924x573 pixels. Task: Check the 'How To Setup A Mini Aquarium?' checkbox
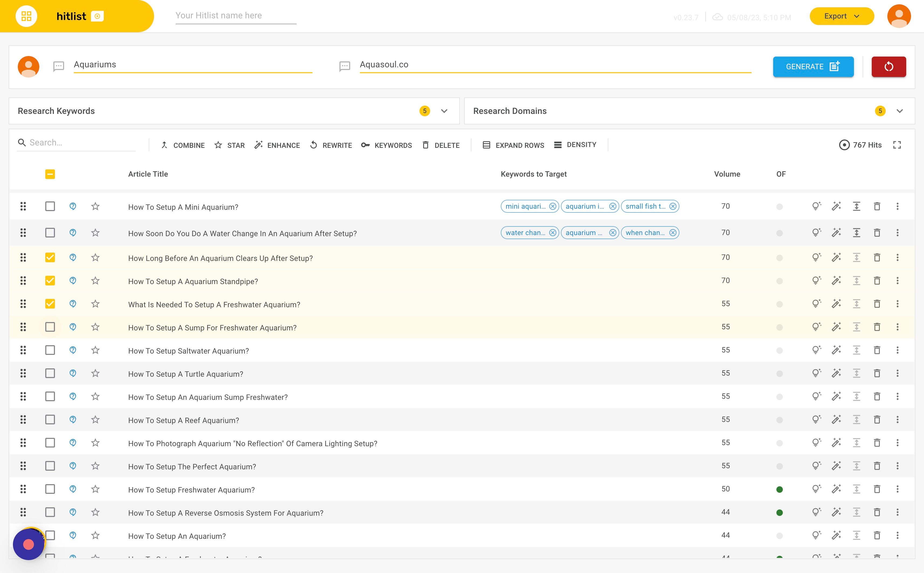point(50,206)
